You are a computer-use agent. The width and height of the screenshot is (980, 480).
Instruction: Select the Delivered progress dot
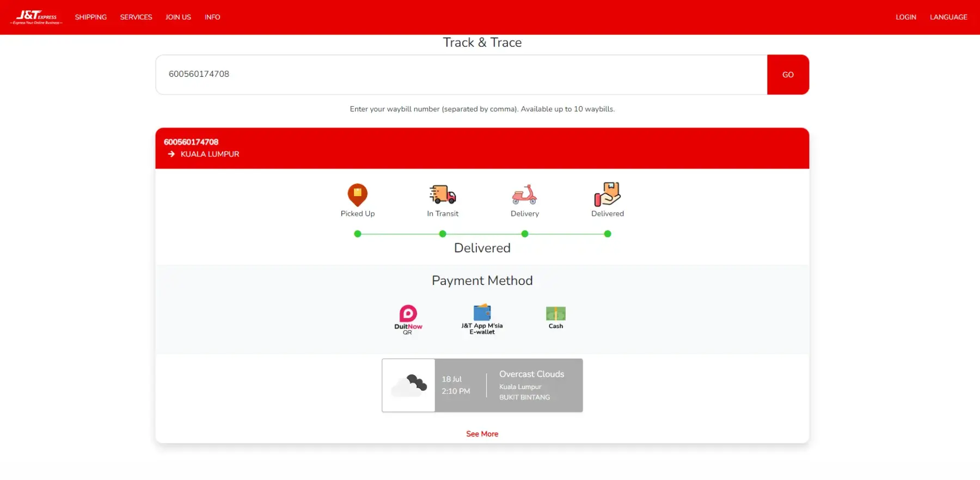click(x=608, y=234)
